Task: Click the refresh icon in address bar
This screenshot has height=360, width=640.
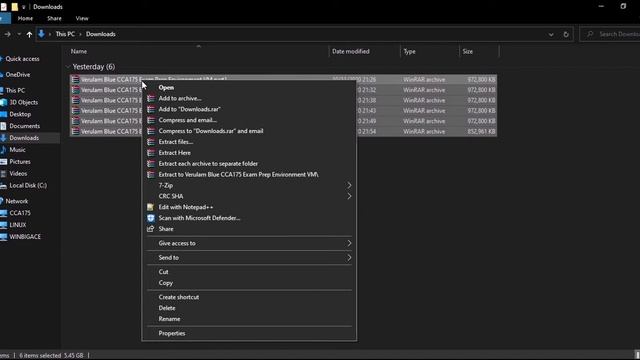Action: pyautogui.click(x=566, y=34)
